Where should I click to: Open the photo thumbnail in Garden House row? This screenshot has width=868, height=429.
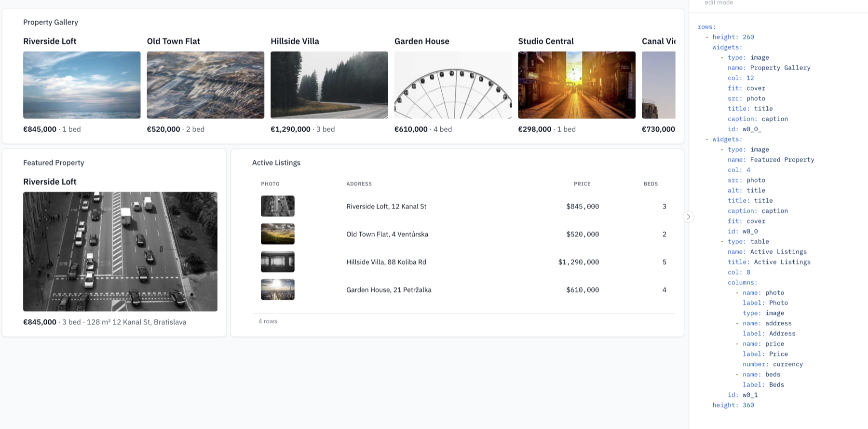point(278,290)
